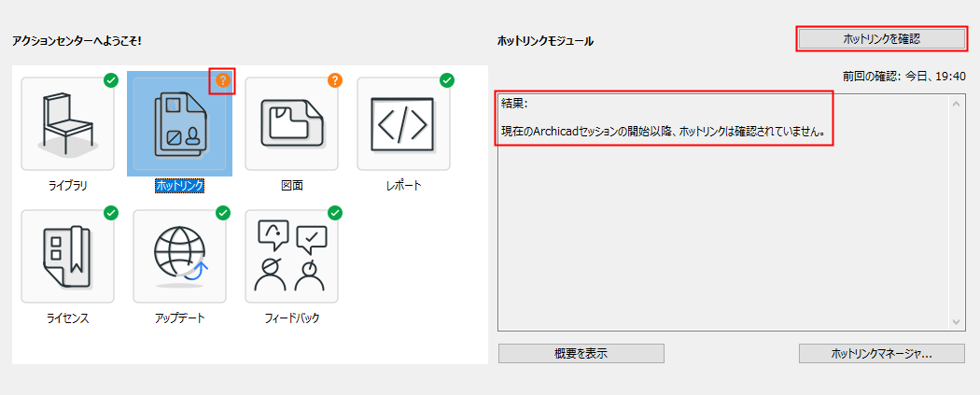
Task: Click the 概要を表示 button
Action: tap(581, 353)
